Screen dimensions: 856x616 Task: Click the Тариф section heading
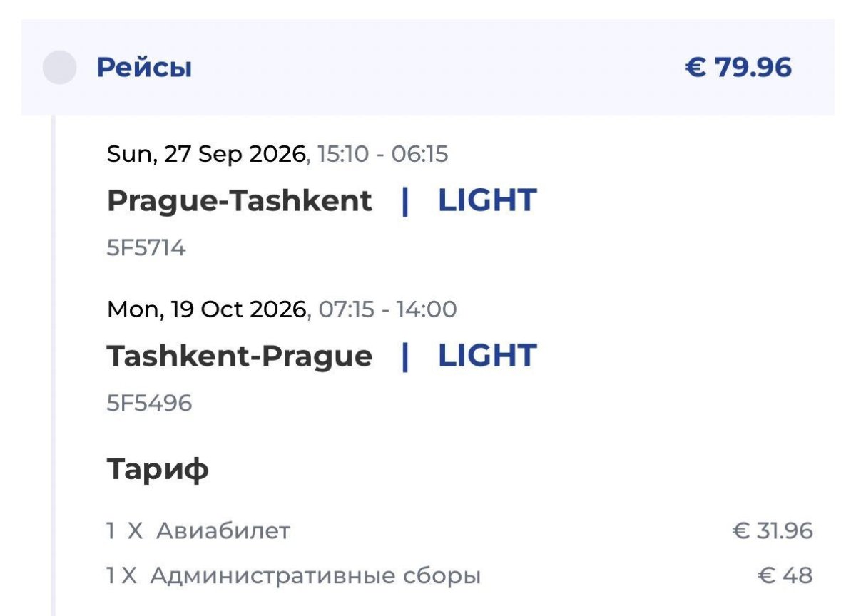click(158, 469)
